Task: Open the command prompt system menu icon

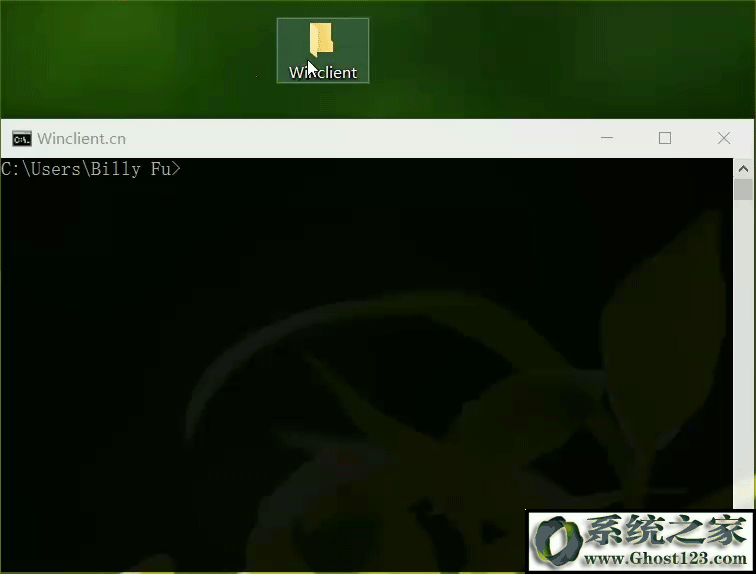Action: [x=22, y=138]
